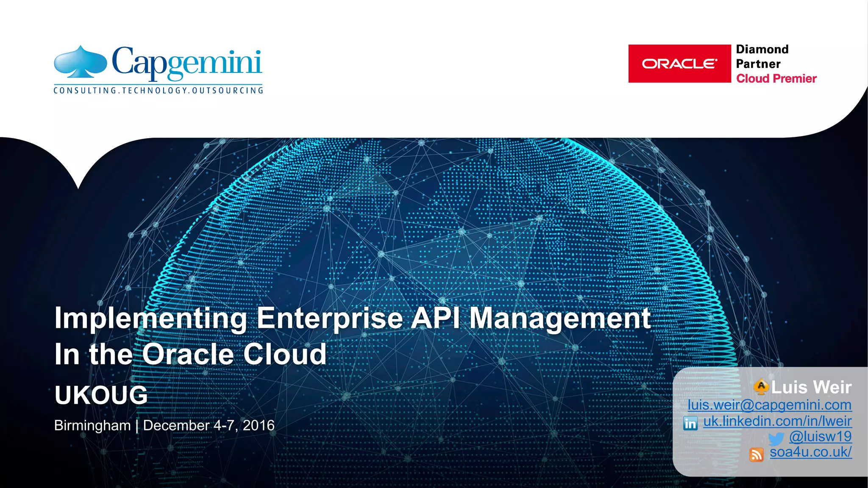Image resolution: width=868 pixels, height=488 pixels.
Task: Click 'CONSULTING.TECHNOLOGY.OUTSOURCING' tagline
Action: pyautogui.click(x=158, y=90)
